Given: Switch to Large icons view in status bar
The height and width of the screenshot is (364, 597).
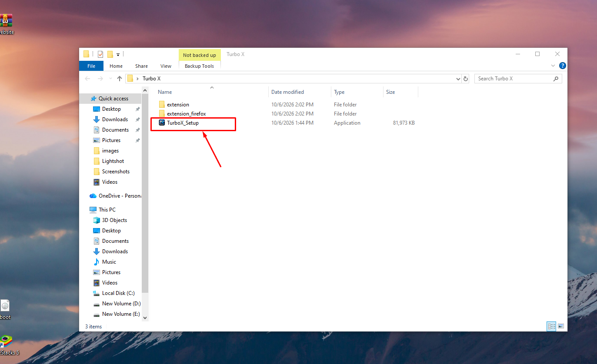Looking at the screenshot, I should tap(561, 326).
